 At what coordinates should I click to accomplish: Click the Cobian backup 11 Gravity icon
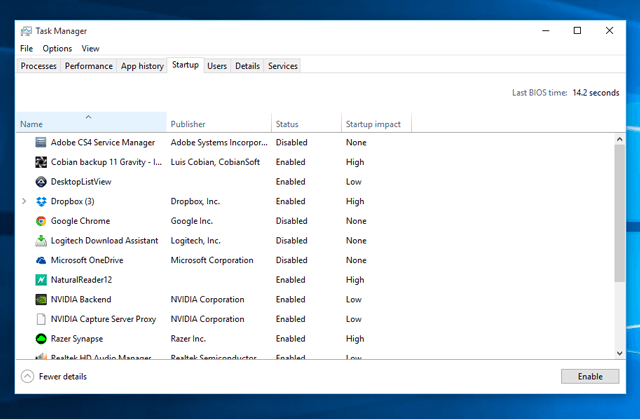[x=41, y=162]
